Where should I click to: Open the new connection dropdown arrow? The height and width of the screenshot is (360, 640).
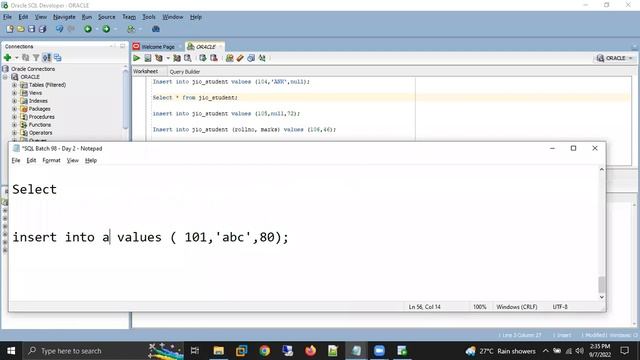[x=16, y=58]
